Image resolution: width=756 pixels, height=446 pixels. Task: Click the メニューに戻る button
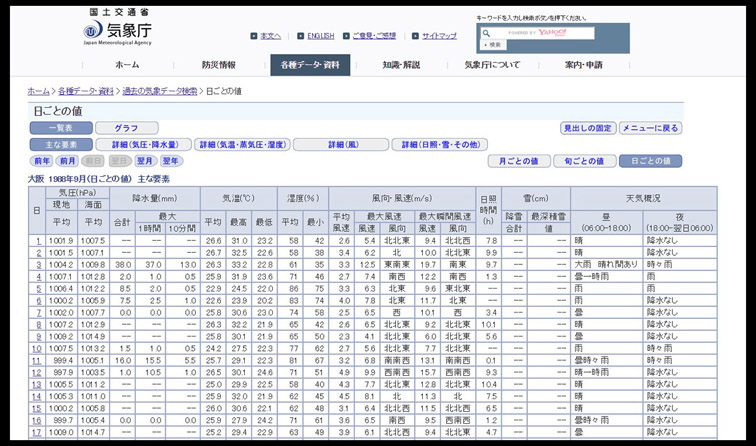650,128
